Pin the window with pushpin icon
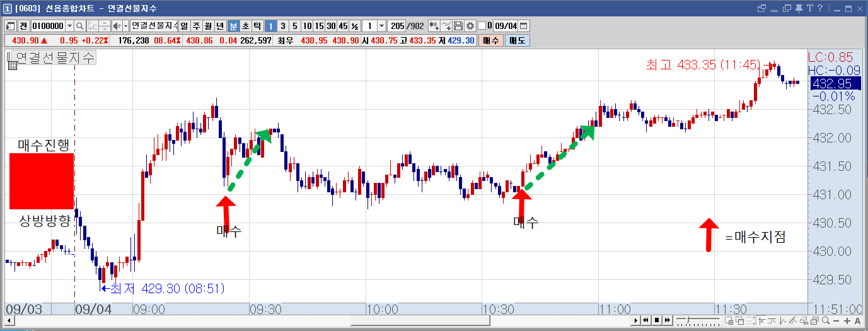The width and height of the screenshot is (868, 331). pyautogui.click(x=799, y=9)
